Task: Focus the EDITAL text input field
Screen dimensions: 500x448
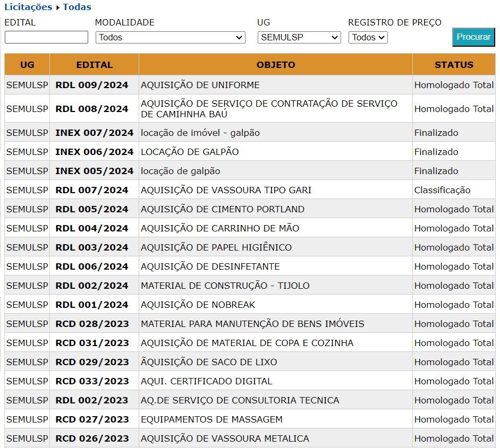Action: [46, 37]
